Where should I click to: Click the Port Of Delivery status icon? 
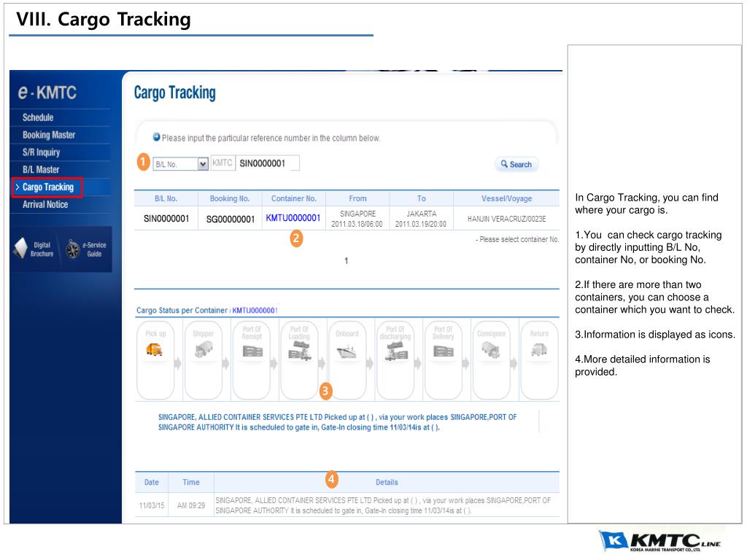coord(444,351)
